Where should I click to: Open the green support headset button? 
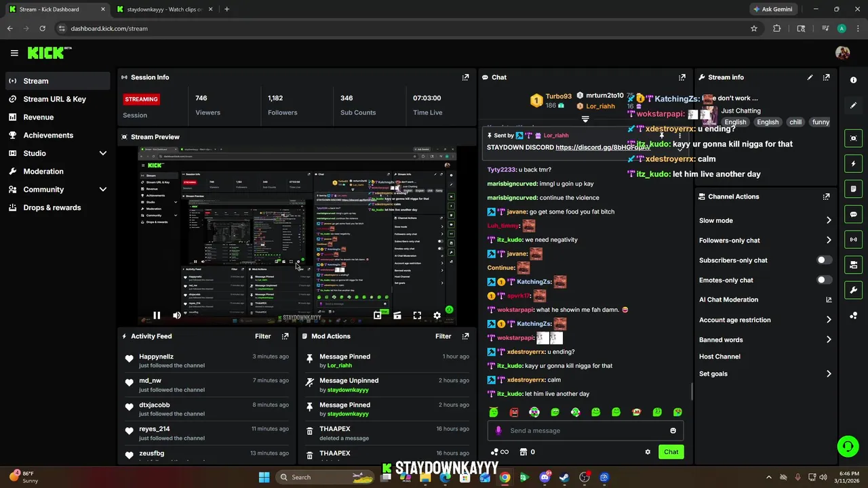848,446
